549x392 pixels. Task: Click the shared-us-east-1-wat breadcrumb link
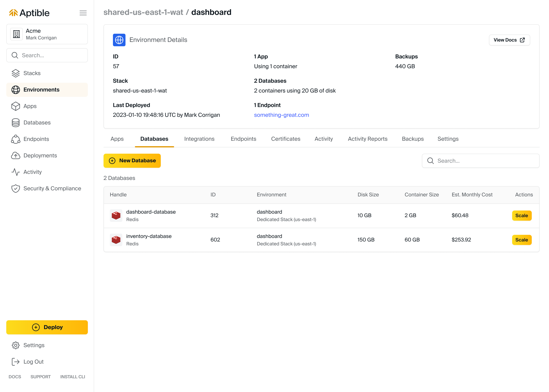point(143,12)
